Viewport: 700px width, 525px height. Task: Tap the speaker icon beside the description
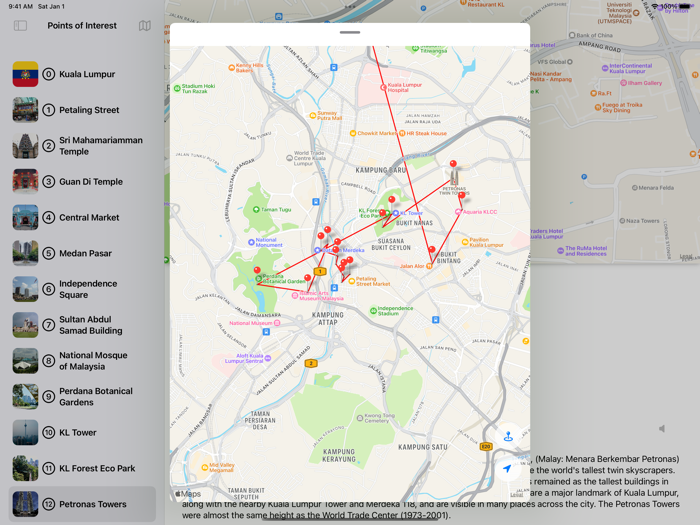pyautogui.click(x=662, y=429)
